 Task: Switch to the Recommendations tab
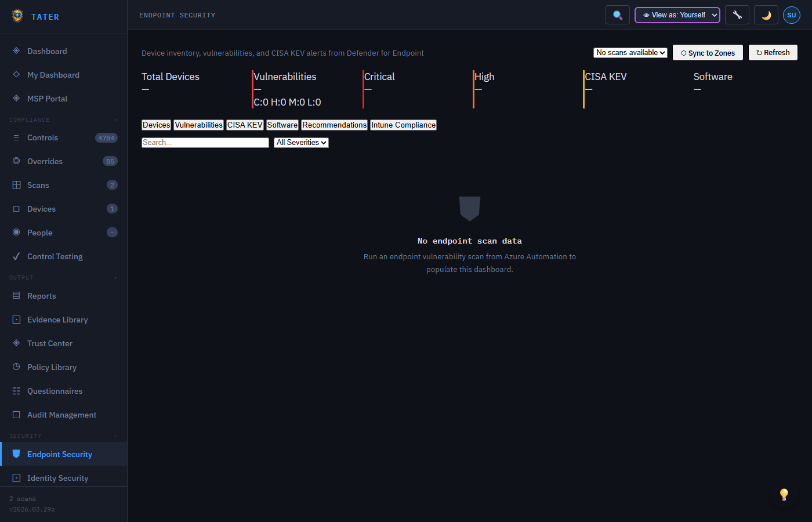coord(335,125)
